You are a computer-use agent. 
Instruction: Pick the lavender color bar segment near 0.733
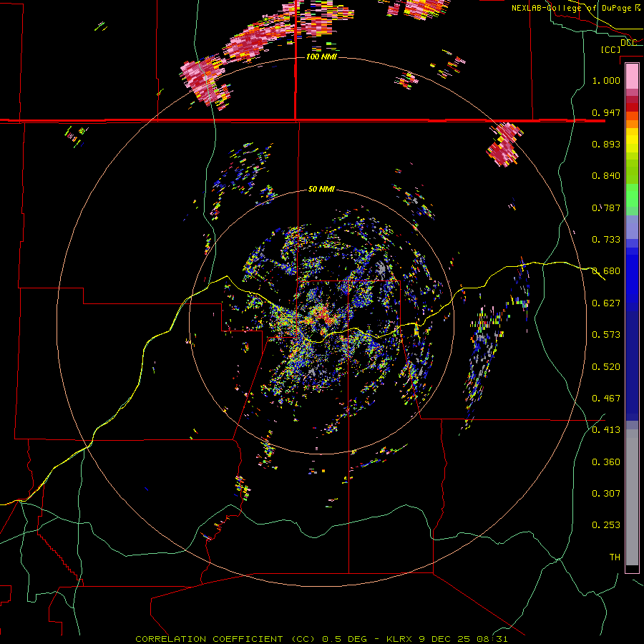point(632,228)
